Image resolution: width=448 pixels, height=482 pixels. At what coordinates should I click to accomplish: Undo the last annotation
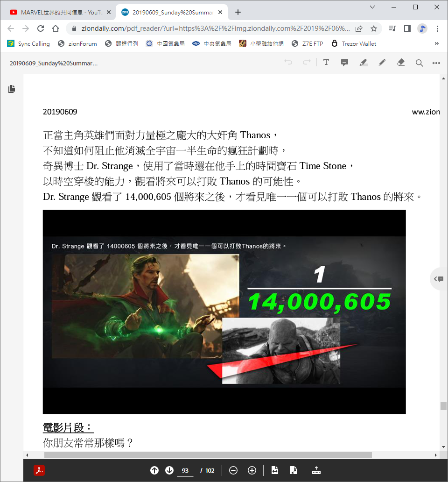(288, 63)
